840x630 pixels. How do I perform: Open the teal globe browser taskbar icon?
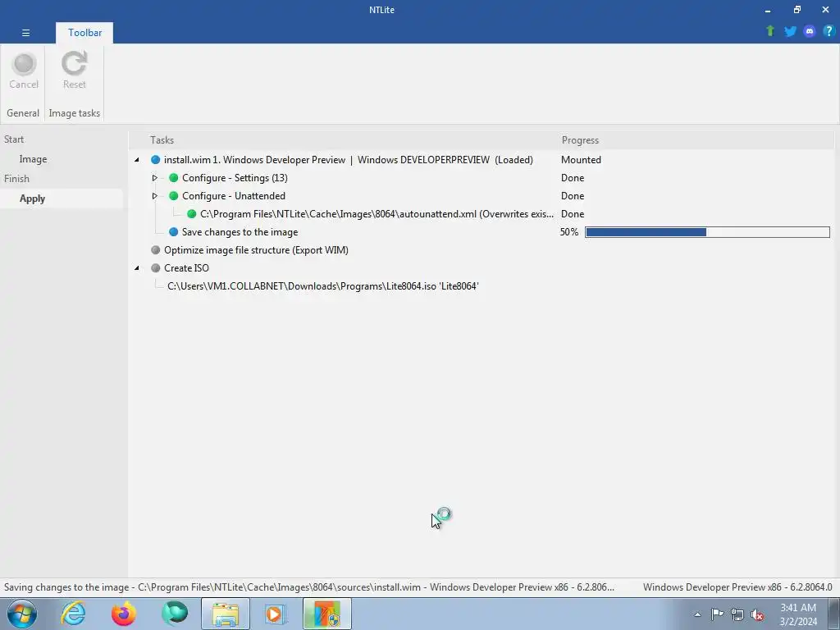point(175,614)
